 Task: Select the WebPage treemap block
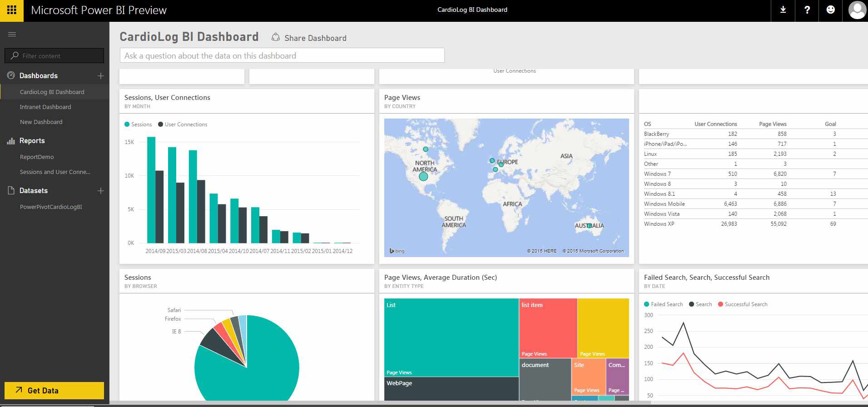(x=451, y=389)
